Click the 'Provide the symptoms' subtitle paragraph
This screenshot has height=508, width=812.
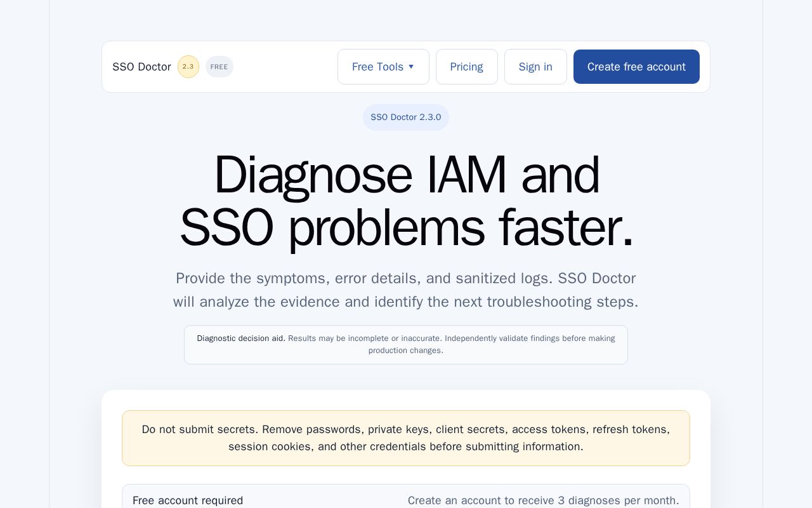pos(406,290)
